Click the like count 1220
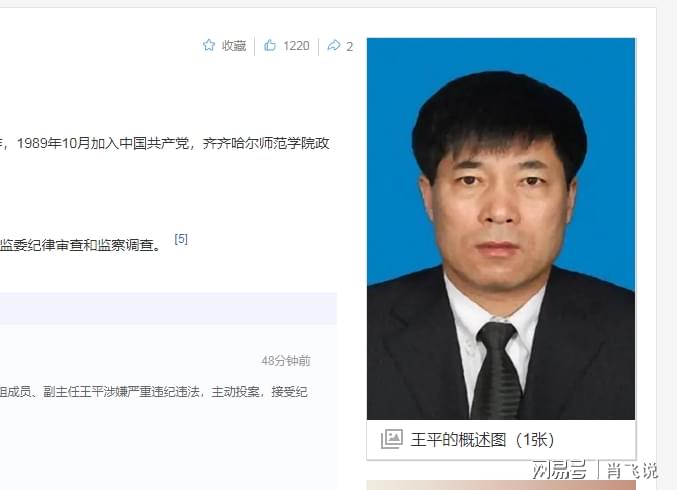Image resolution: width=677 pixels, height=490 pixels. coord(296,46)
